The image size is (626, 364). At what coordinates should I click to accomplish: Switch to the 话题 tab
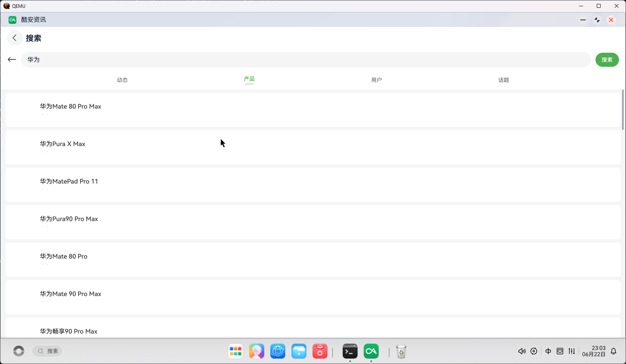click(x=504, y=80)
